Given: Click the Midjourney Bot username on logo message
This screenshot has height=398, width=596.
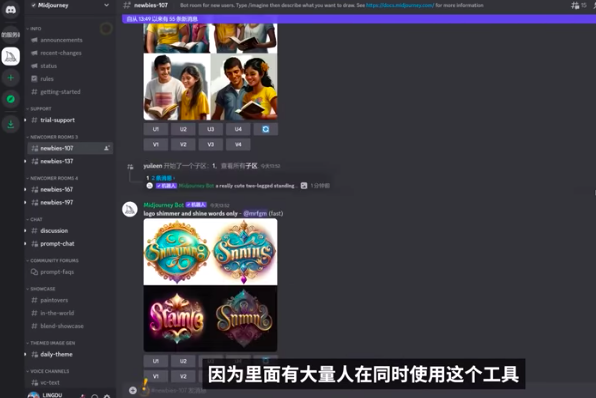Looking at the screenshot, I should pos(163,205).
